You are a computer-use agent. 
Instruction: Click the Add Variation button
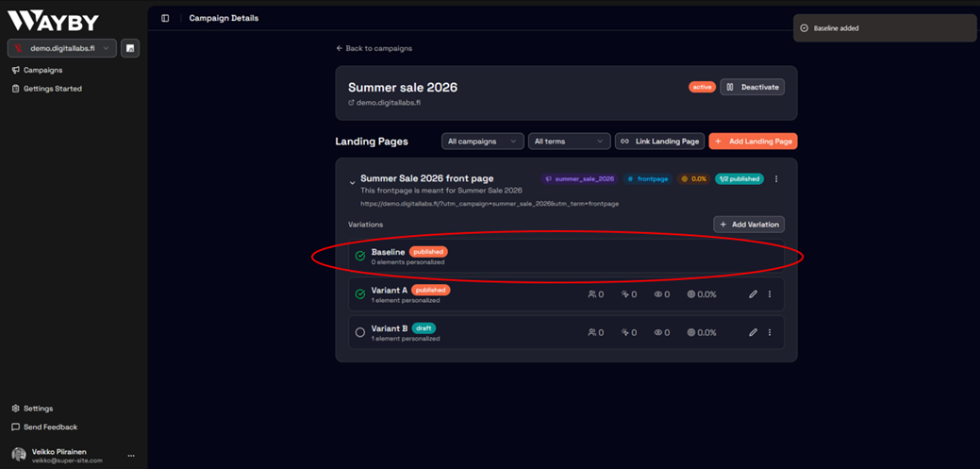(749, 224)
